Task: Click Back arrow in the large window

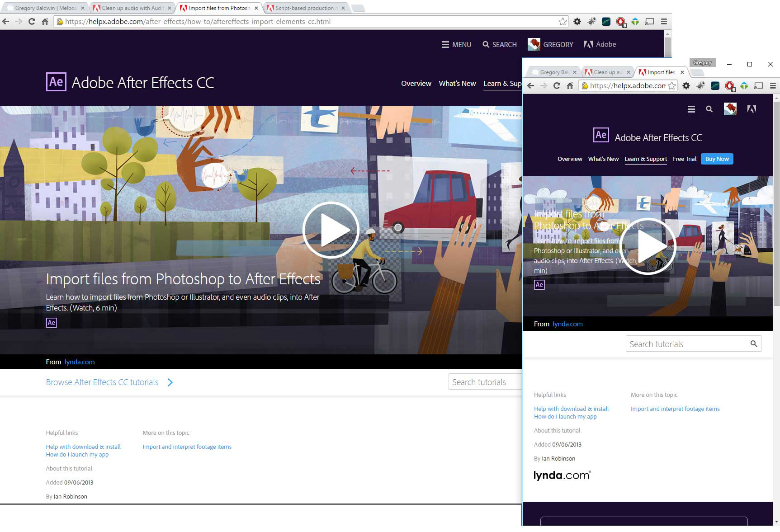Action: pyautogui.click(x=5, y=21)
